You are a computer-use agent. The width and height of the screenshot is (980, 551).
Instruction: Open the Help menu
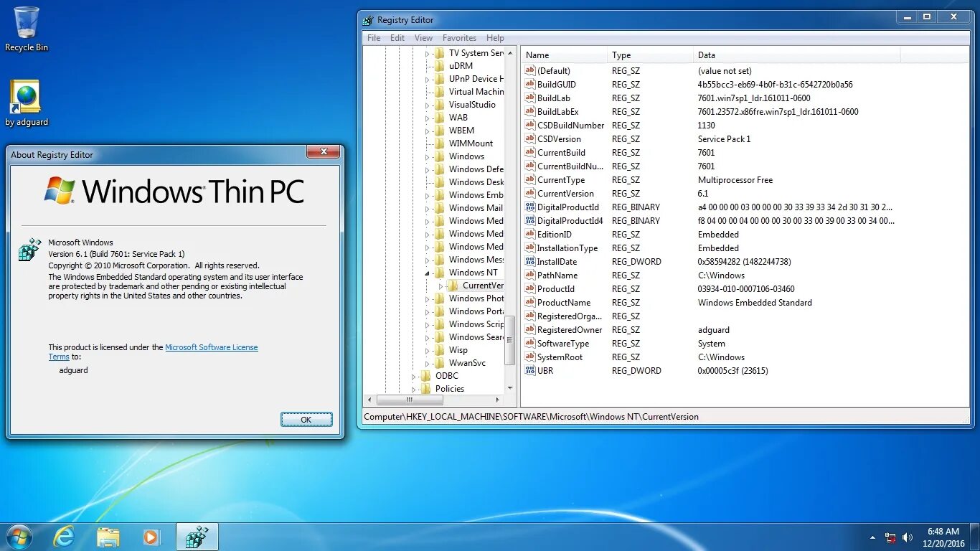point(495,38)
